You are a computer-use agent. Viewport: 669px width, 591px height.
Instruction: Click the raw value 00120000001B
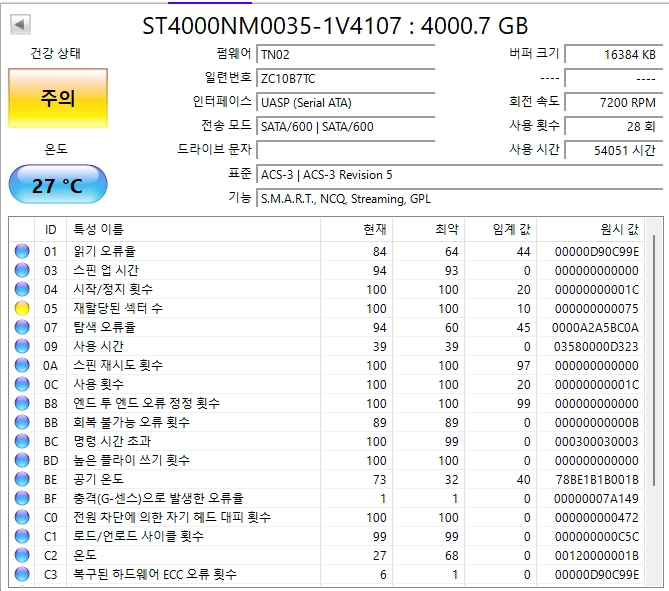596,556
